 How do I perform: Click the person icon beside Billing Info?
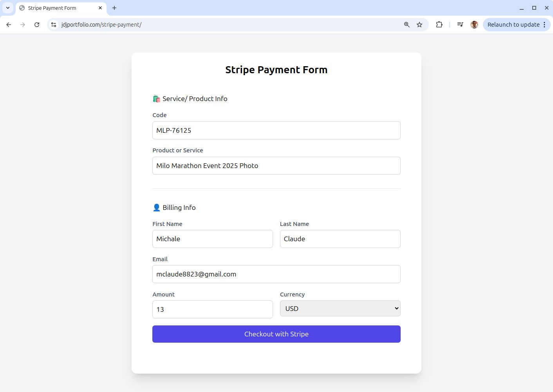(156, 208)
